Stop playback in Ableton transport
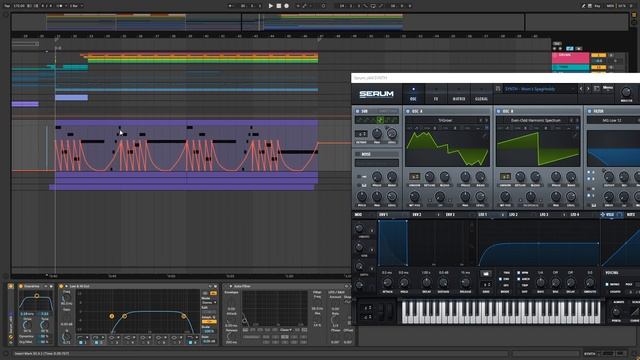Image resolution: width=640 pixels, height=360 pixels. pyautogui.click(x=279, y=6)
